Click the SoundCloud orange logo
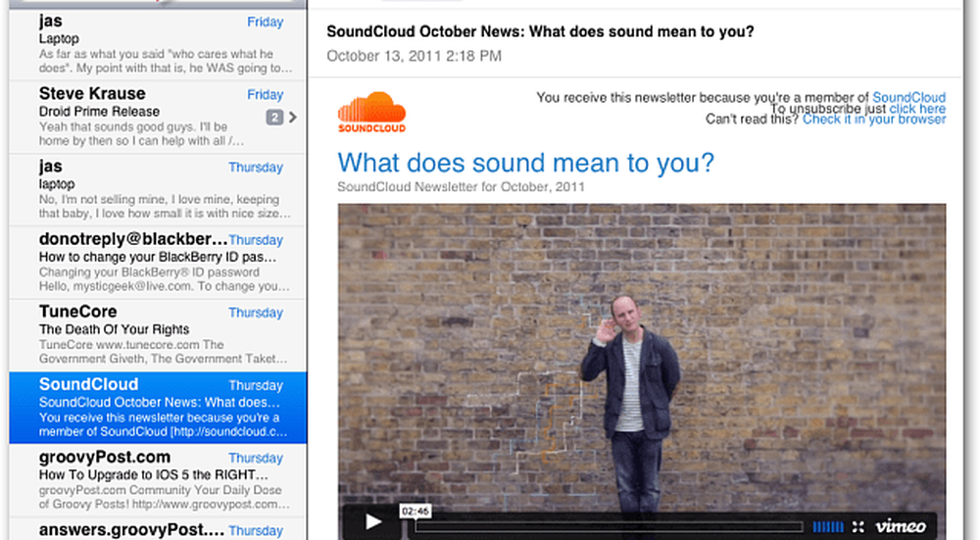 pyautogui.click(x=371, y=112)
